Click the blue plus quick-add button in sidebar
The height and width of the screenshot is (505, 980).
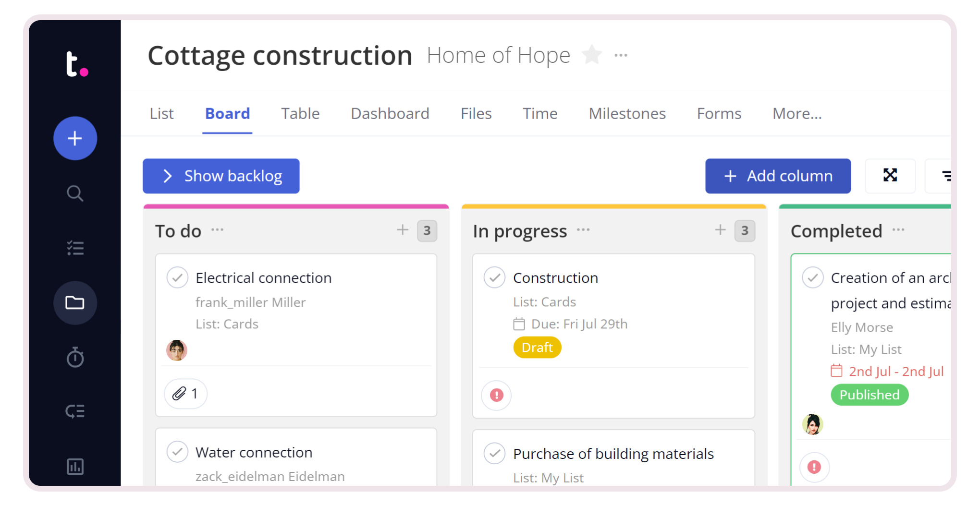(x=75, y=138)
